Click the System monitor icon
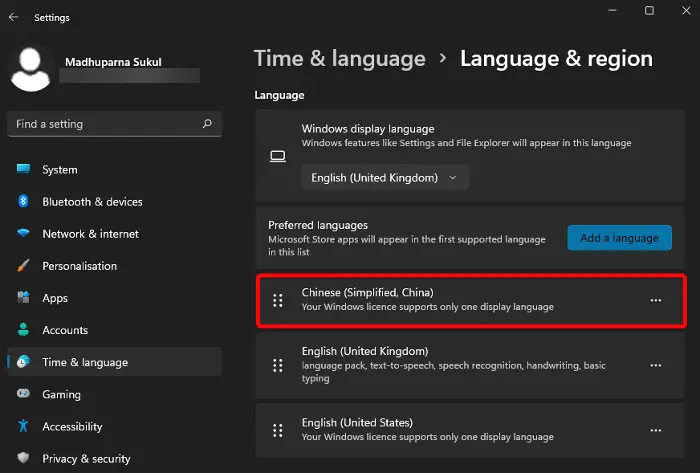Viewport: 700px width, 473px height. coord(23,169)
